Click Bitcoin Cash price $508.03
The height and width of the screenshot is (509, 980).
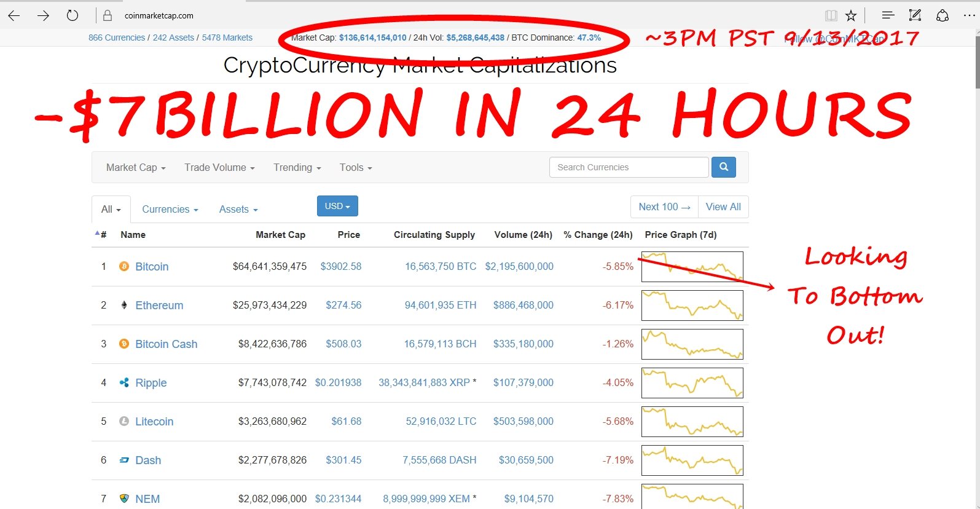(x=343, y=344)
